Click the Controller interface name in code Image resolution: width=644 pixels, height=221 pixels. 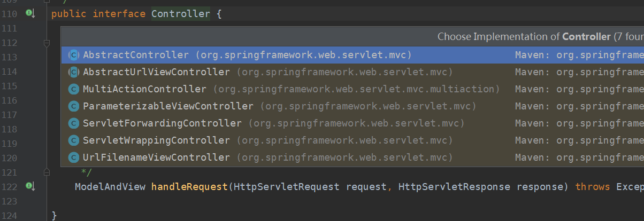click(x=181, y=14)
